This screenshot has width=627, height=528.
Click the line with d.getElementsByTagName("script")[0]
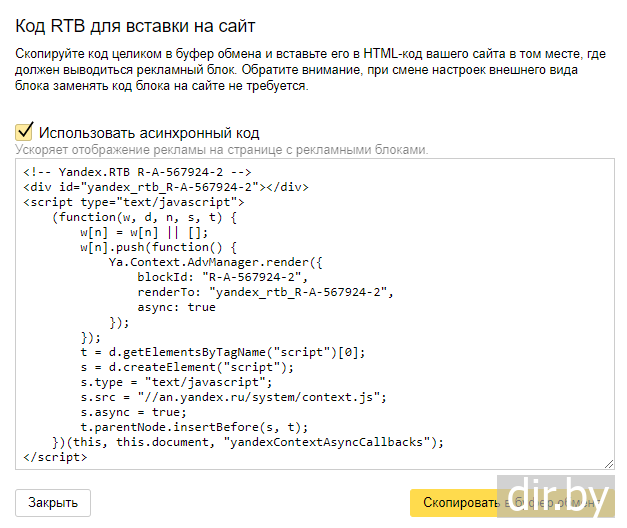tap(223, 352)
